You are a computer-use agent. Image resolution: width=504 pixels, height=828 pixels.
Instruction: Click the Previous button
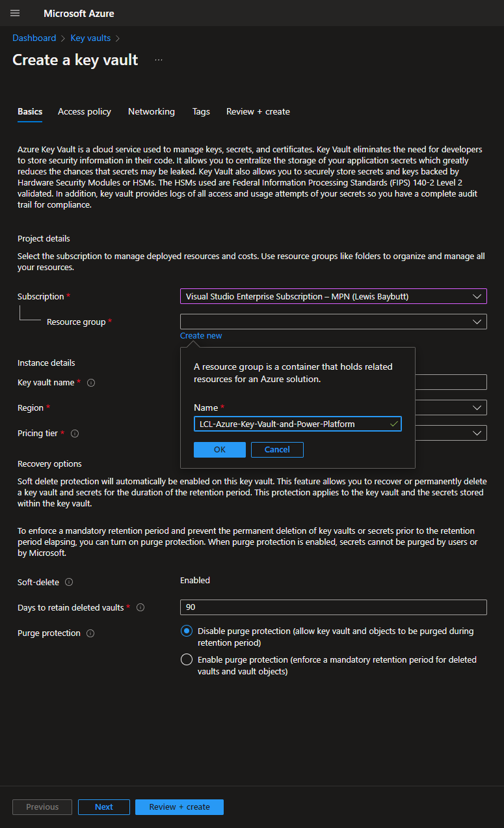42,807
